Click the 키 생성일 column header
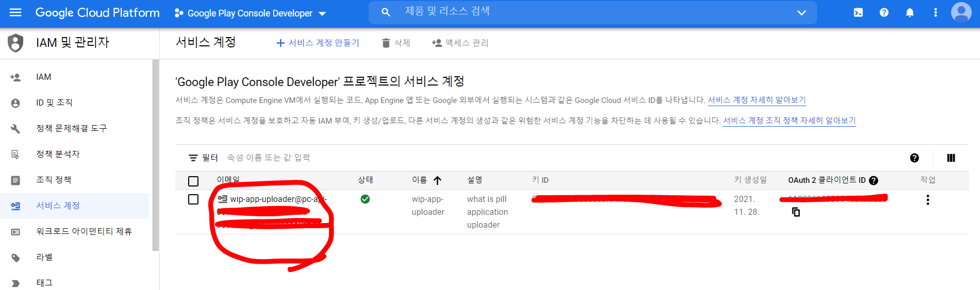 pyautogui.click(x=751, y=180)
